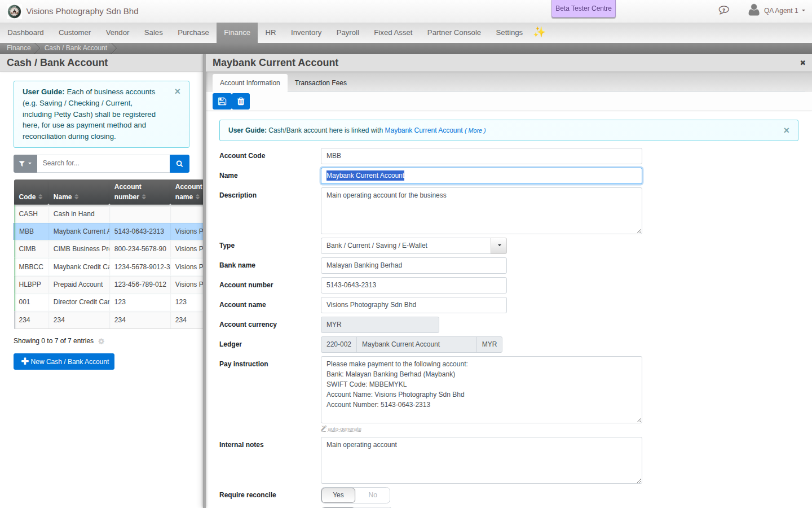Click New Cash / Bank Account button
This screenshot has width=812, height=508.
(64, 362)
